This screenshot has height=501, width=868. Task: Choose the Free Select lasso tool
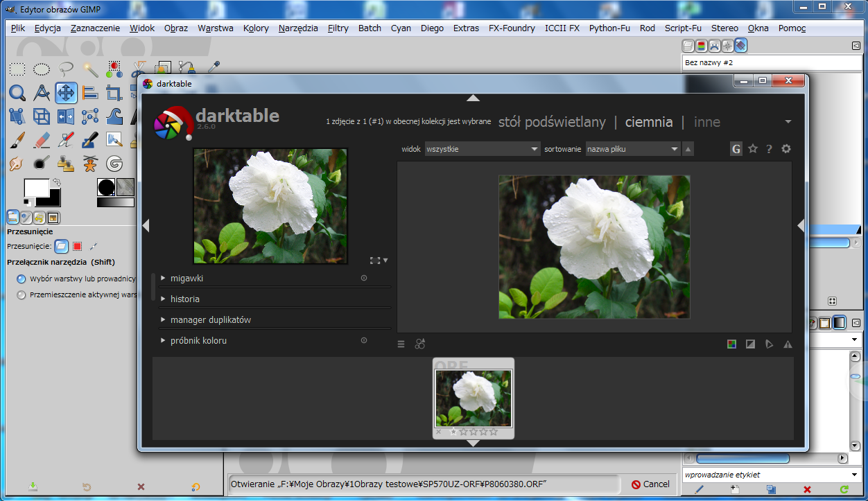[66, 69]
